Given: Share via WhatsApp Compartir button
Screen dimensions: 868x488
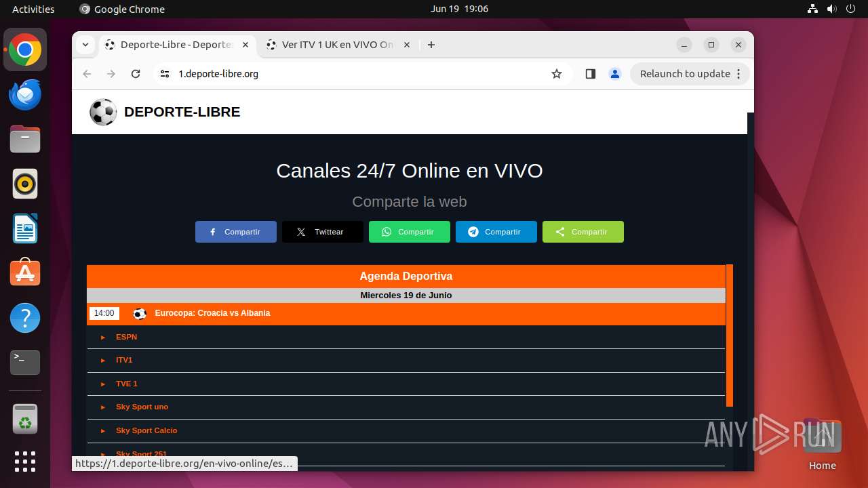Looking at the screenshot, I should click(x=410, y=232).
